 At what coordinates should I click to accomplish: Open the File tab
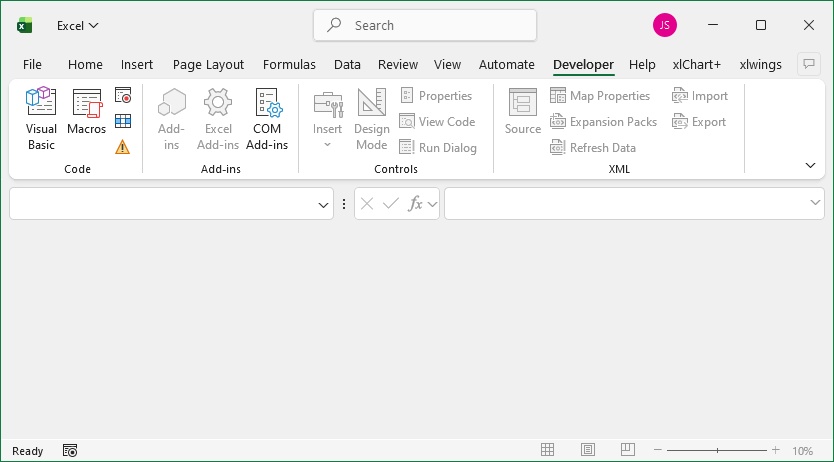tap(32, 64)
